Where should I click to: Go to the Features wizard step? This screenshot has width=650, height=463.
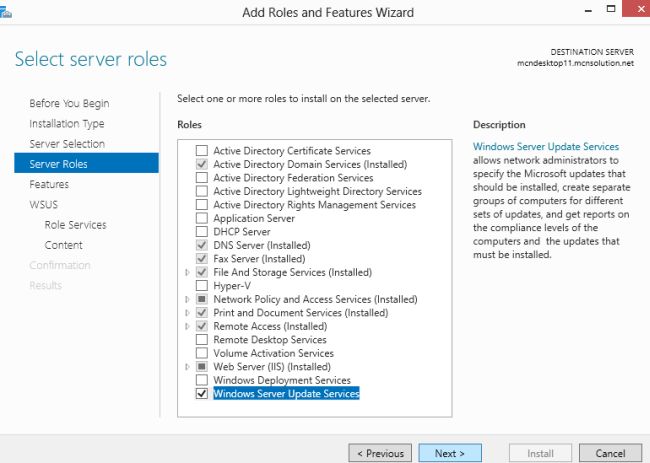coord(49,184)
